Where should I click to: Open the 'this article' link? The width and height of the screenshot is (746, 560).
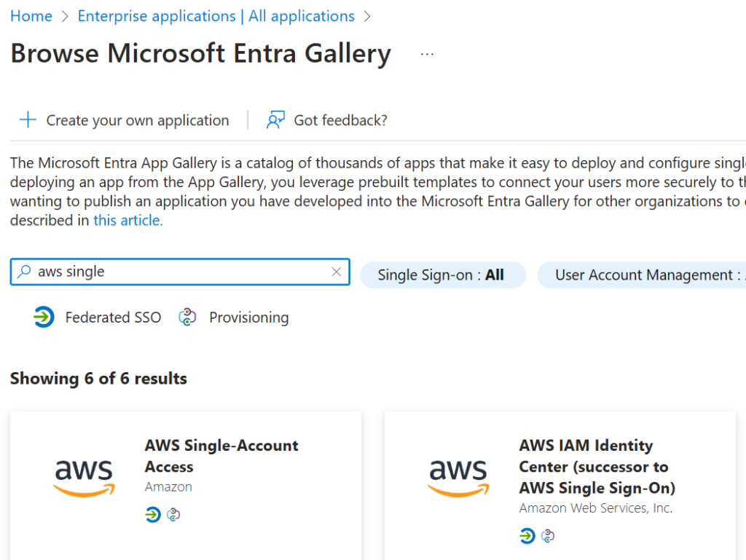point(128,220)
